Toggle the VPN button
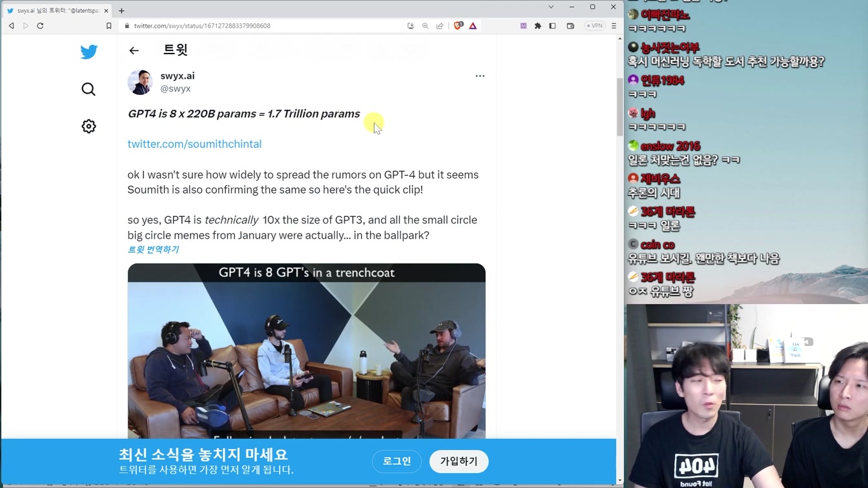The image size is (868, 488). (594, 26)
